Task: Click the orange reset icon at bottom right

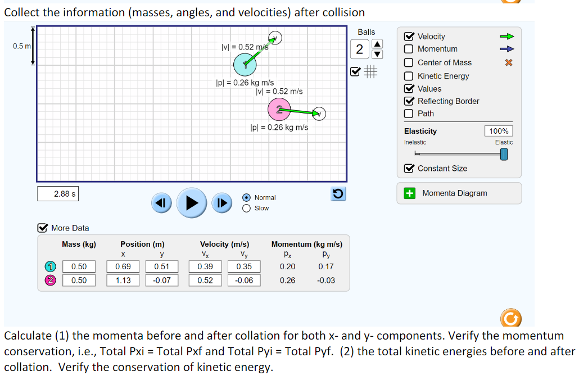Action: click(510, 318)
